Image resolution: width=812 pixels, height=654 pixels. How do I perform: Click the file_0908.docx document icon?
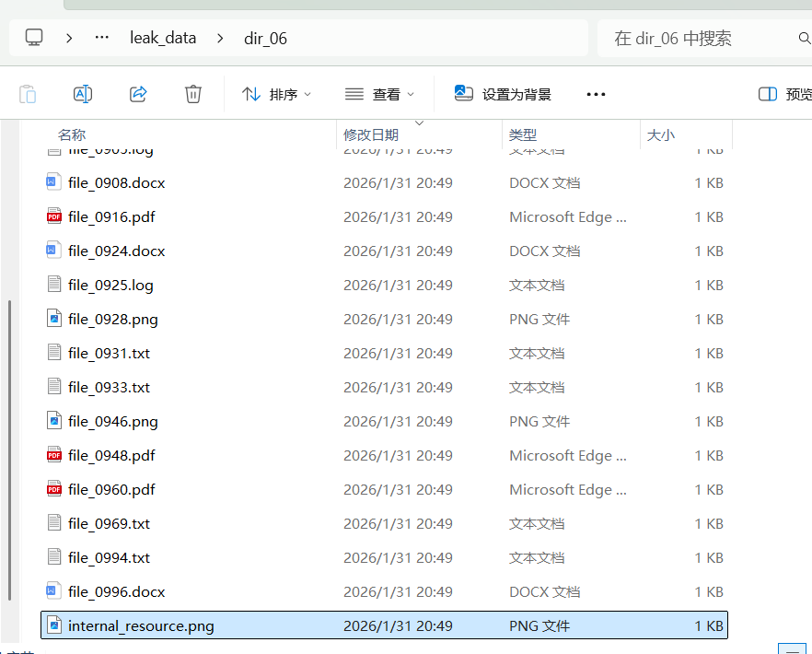click(54, 183)
